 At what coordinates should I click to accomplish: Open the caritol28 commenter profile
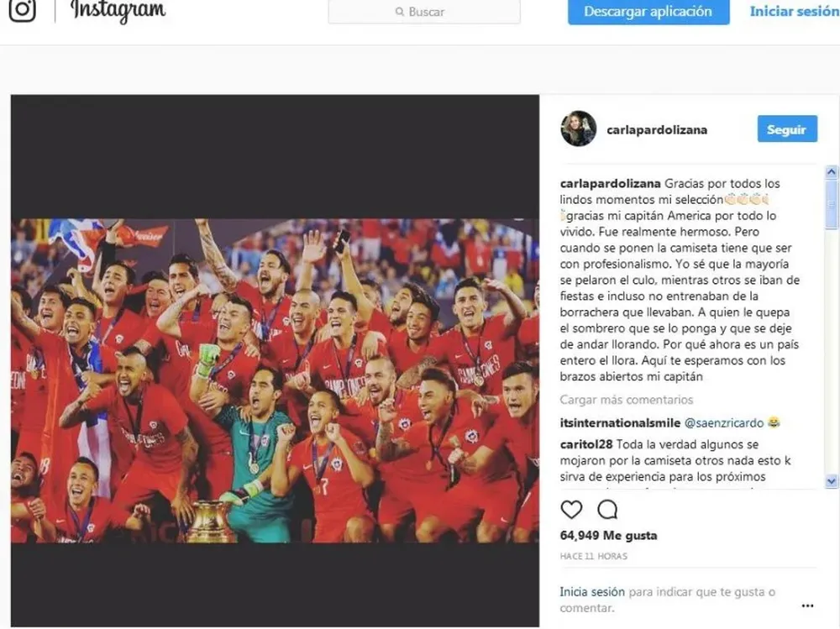click(586, 444)
